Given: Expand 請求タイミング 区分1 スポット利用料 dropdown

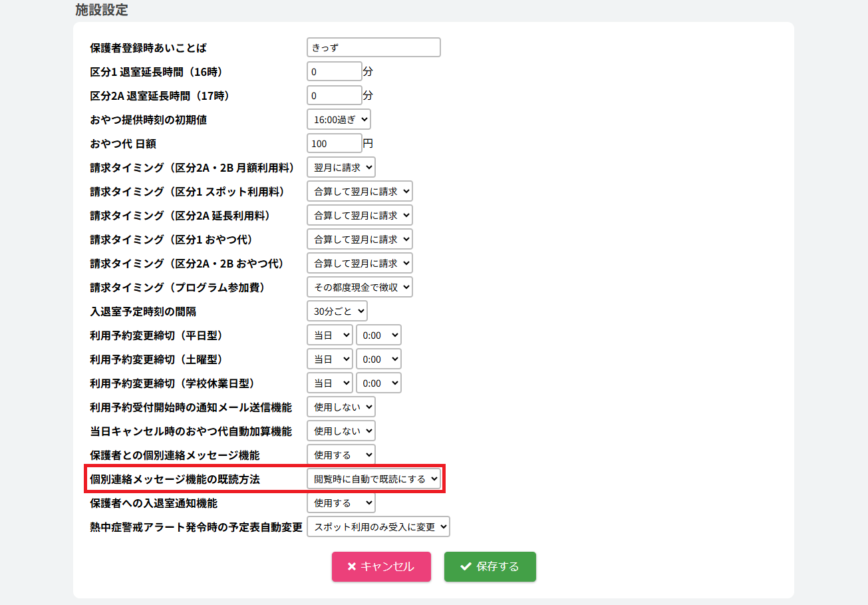Looking at the screenshot, I should pyautogui.click(x=360, y=192).
